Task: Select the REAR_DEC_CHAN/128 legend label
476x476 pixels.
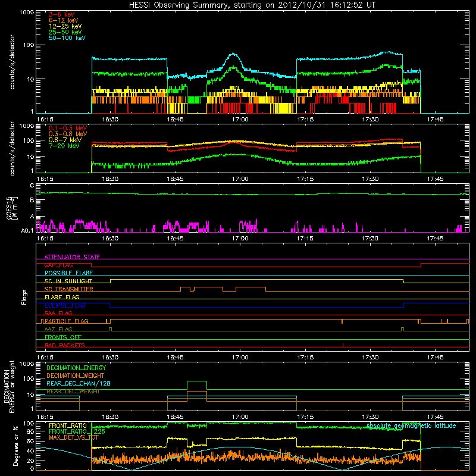Action: (x=79, y=383)
